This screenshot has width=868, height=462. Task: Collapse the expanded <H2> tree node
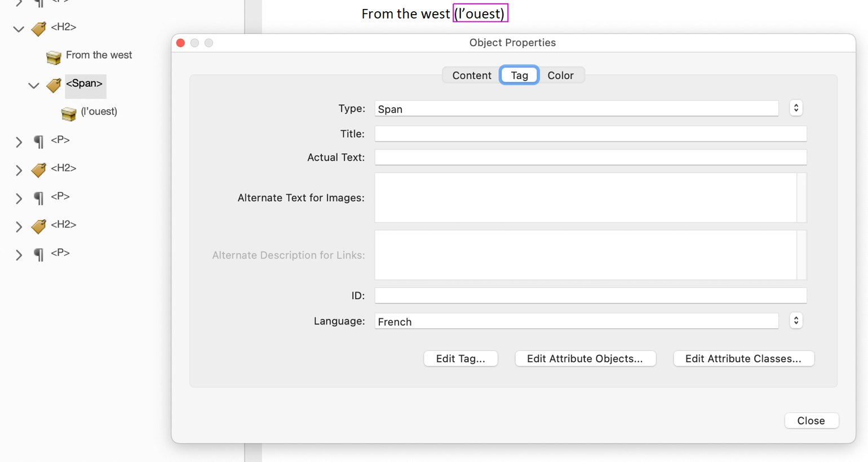click(x=18, y=29)
